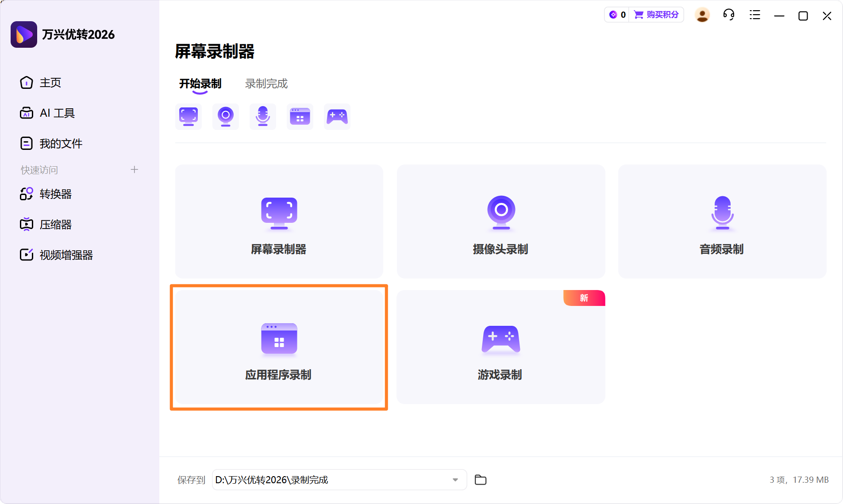The image size is (843, 504).
Task: Click the plus to add a quick access item
Action: 135,169
